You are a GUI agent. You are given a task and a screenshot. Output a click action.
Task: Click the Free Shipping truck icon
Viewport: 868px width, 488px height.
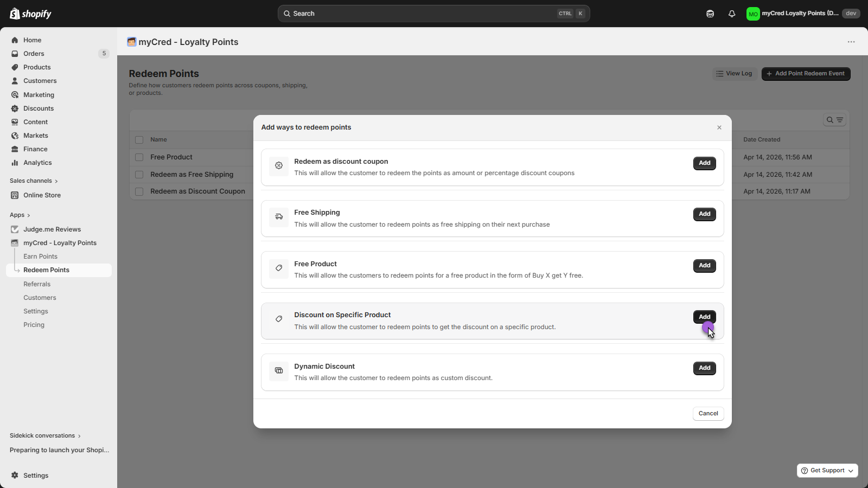point(279,217)
